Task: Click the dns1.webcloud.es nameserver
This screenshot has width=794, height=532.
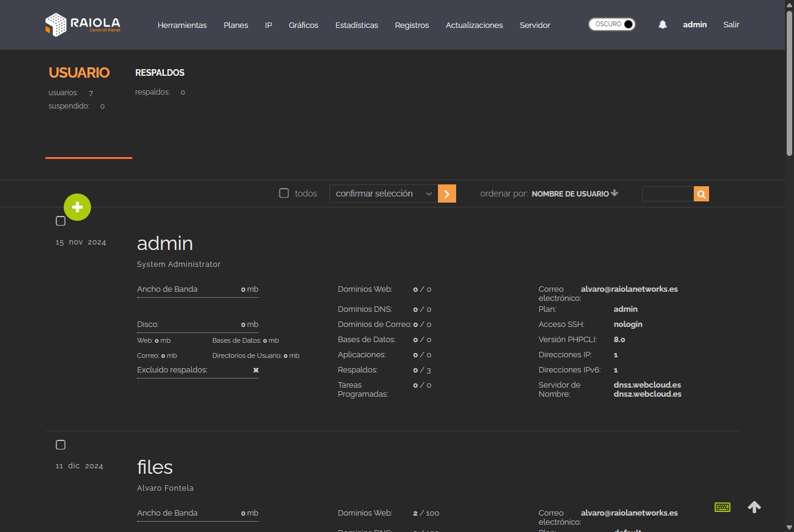Action: [x=647, y=385]
